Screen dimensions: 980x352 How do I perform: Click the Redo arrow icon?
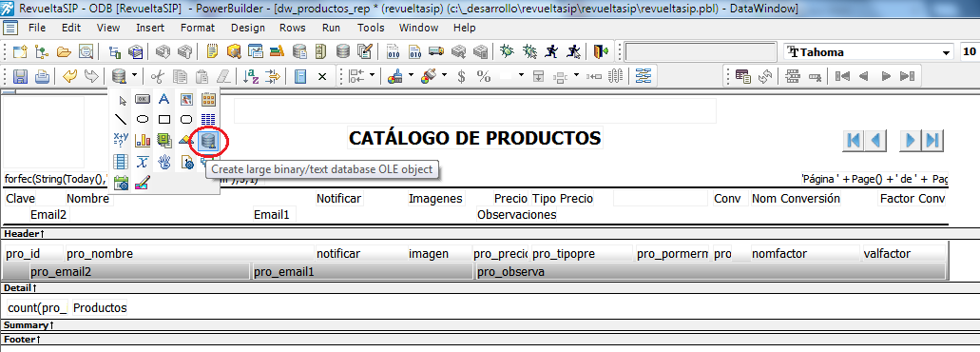point(91,76)
